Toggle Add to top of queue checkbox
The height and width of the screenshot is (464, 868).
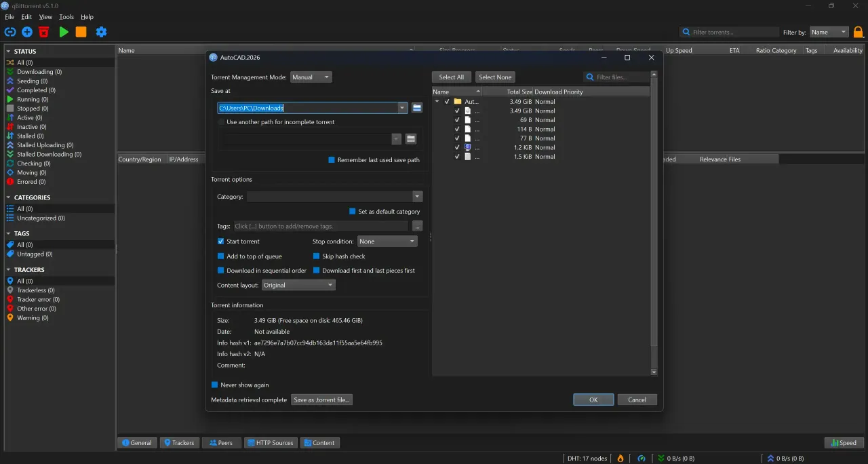pos(221,256)
